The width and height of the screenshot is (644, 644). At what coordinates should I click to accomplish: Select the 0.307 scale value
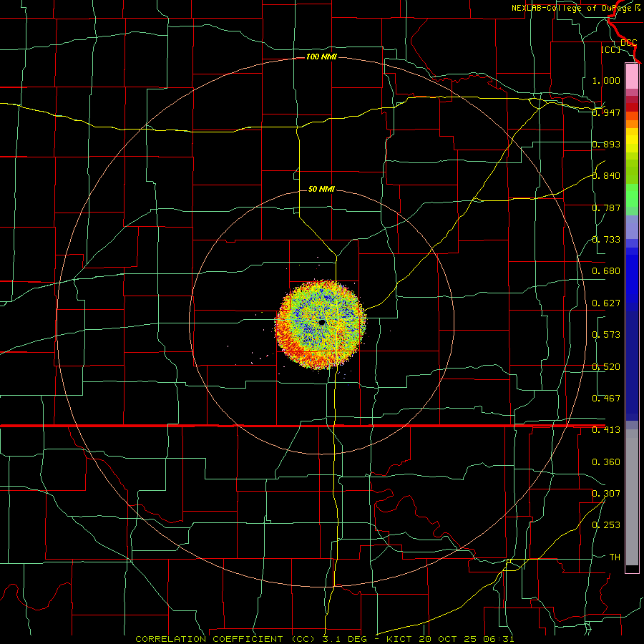[x=606, y=494]
